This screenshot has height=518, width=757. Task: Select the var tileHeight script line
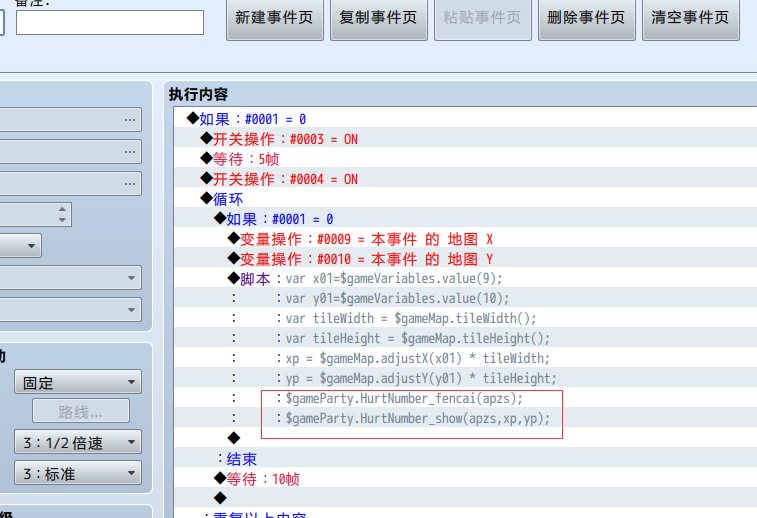click(x=465, y=338)
